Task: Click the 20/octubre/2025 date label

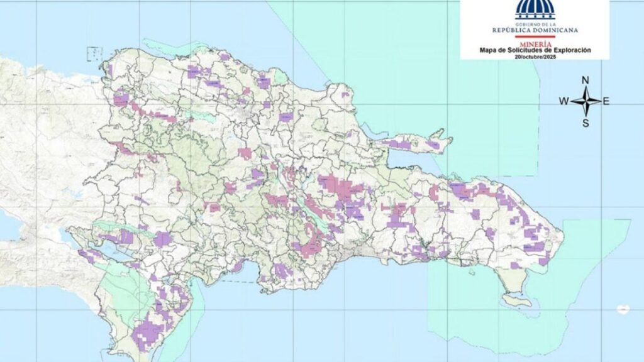Action: tap(535, 56)
